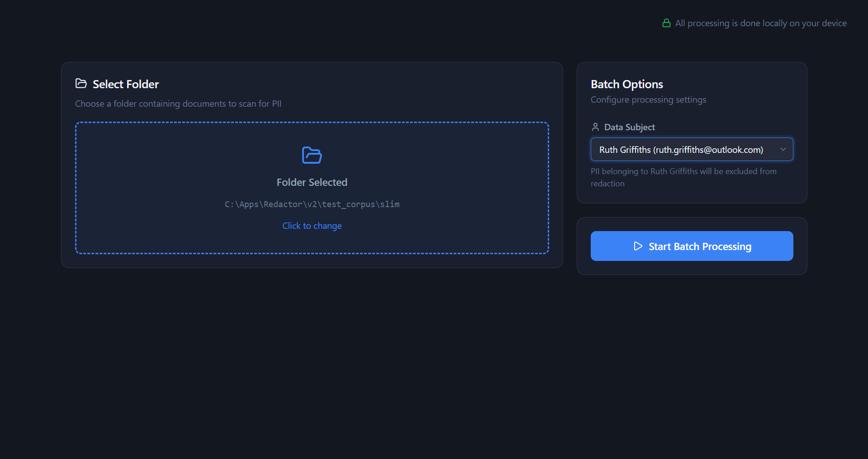868x459 pixels.
Task: Click the person icon next to Data Subject
Action: pyautogui.click(x=595, y=127)
